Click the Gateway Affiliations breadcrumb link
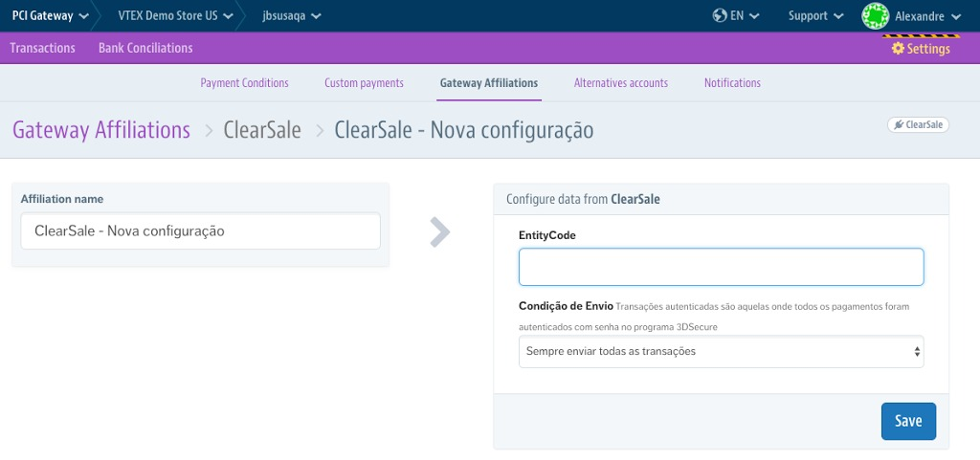This screenshot has height=460, width=980. 101,130
